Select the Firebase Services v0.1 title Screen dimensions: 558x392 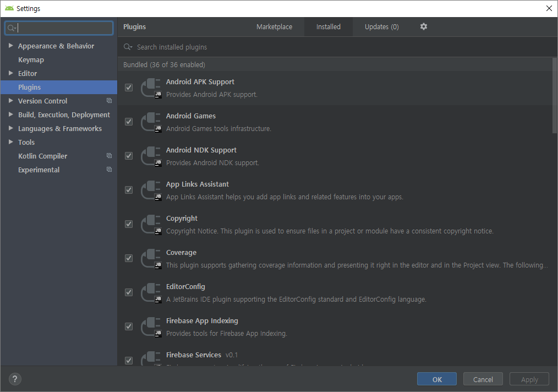pos(202,355)
